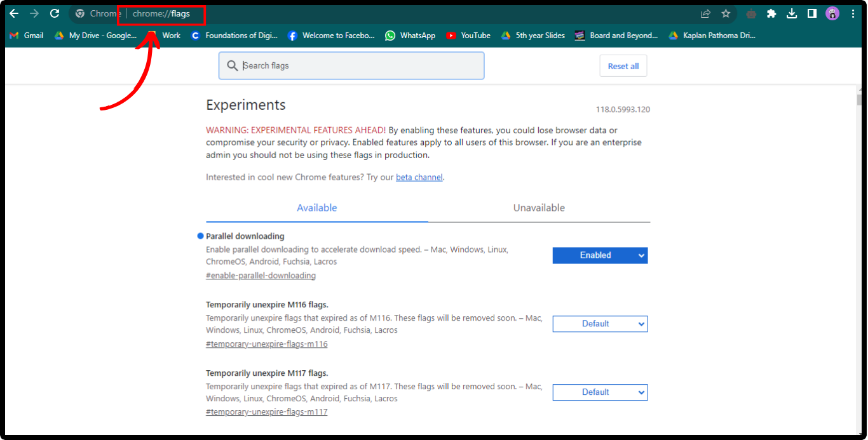The image size is (868, 440).
Task: Click the Experiments heading
Action: pos(246,105)
